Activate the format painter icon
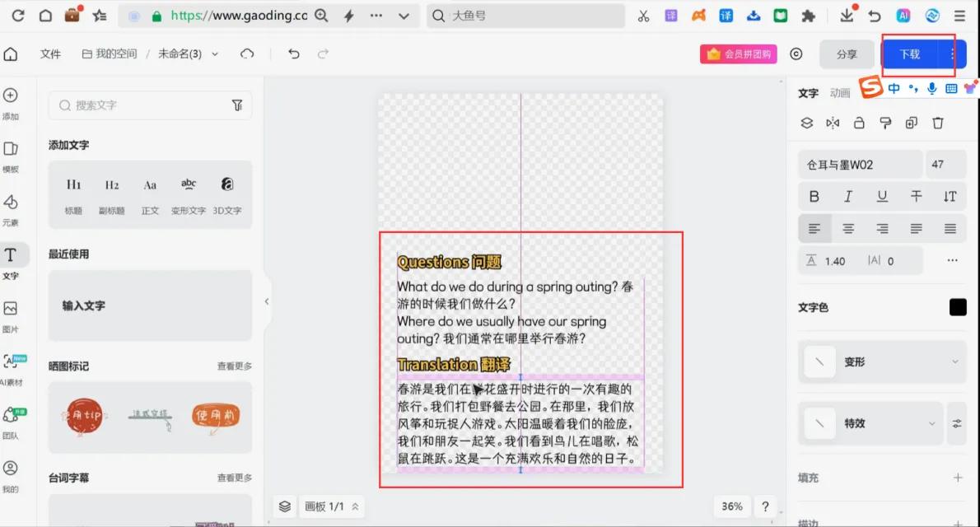This screenshot has height=527, width=980. point(886,123)
